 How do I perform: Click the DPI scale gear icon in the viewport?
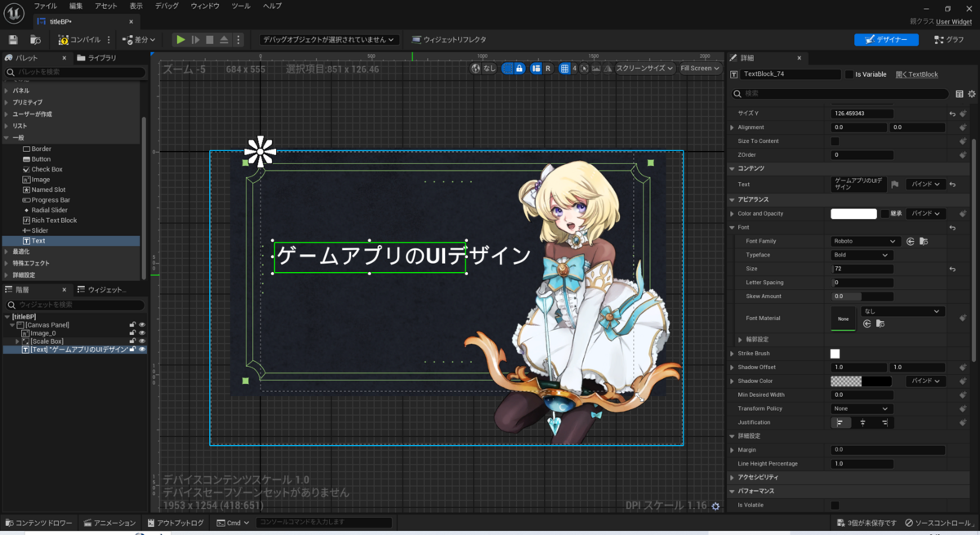point(715,506)
